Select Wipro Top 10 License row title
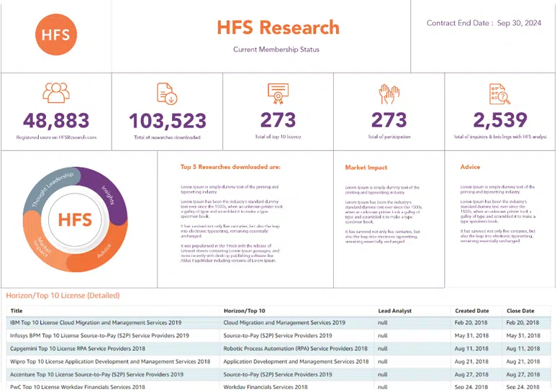 coord(110,362)
